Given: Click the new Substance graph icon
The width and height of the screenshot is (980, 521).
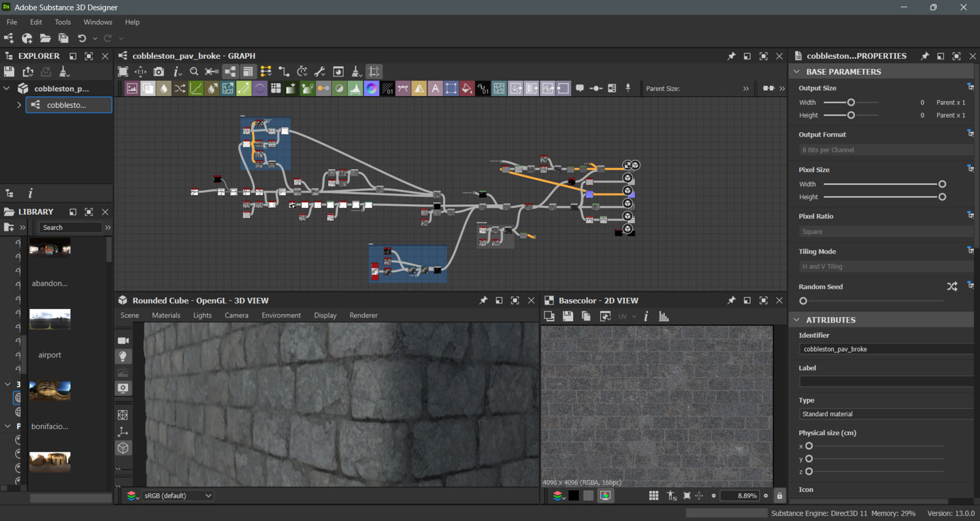Looking at the screenshot, I should (x=9, y=38).
